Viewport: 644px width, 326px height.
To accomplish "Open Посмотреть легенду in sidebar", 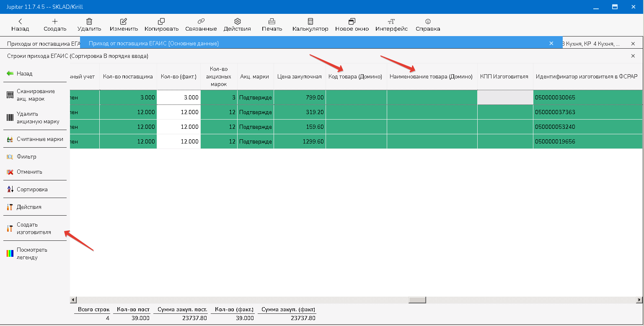I will click(x=35, y=253).
